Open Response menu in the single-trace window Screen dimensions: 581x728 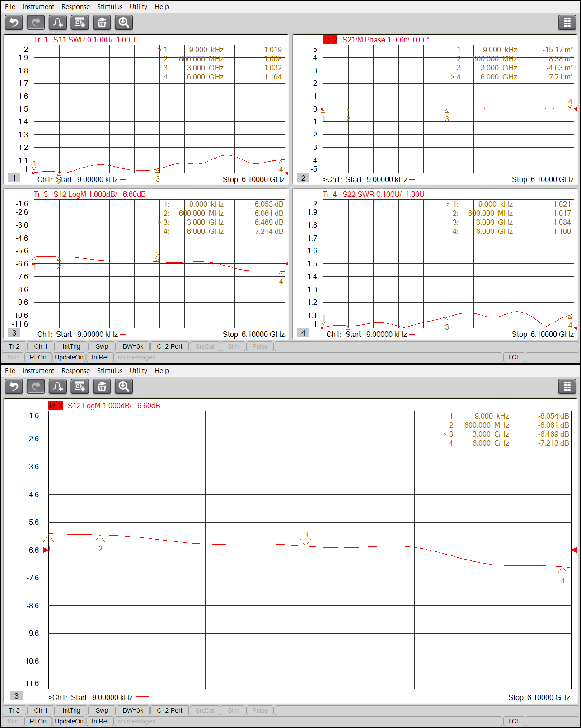(75, 371)
